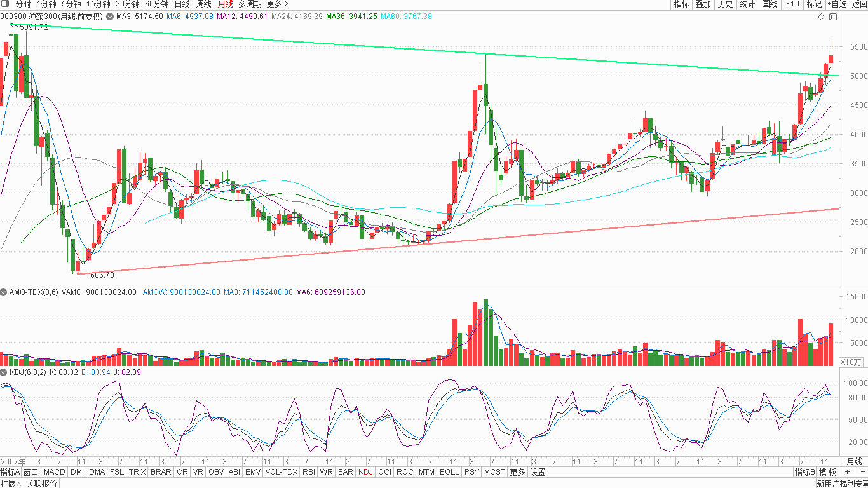The height and width of the screenshot is (488, 868).
Task: Add to watchlist with +自选
Action: [x=837, y=4]
